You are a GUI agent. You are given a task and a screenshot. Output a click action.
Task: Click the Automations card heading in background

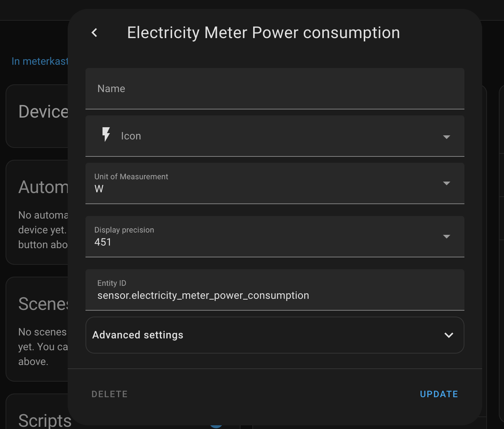pyautogui.click(x=43, y=187)
